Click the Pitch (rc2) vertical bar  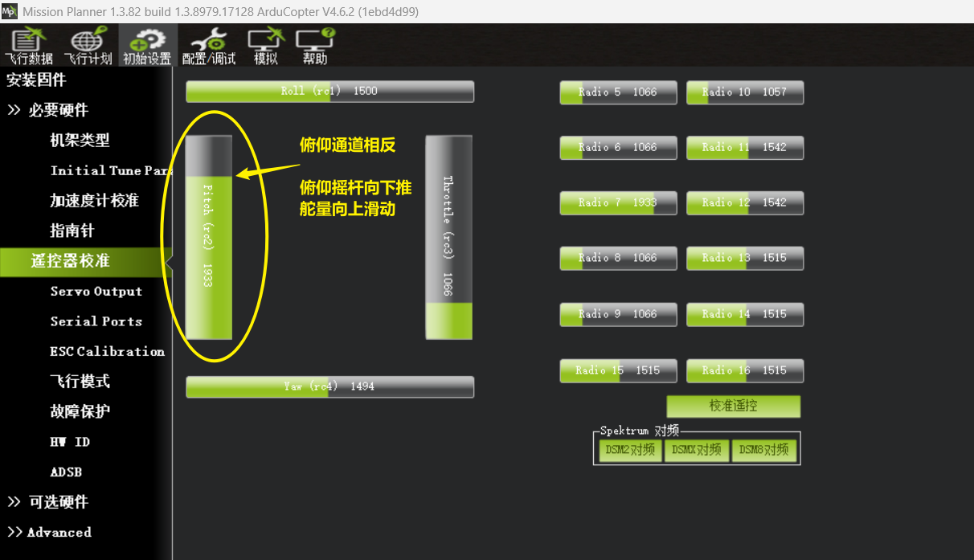(x=209, y=237)
